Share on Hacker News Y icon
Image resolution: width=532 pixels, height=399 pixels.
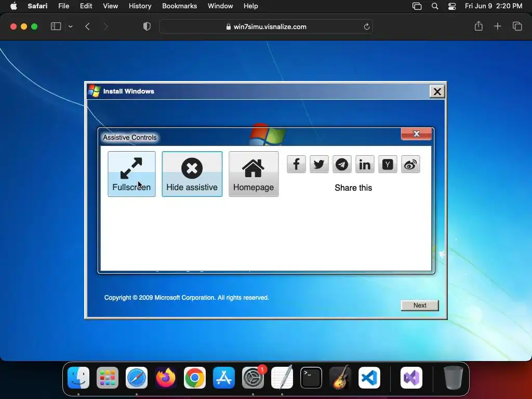388,164
